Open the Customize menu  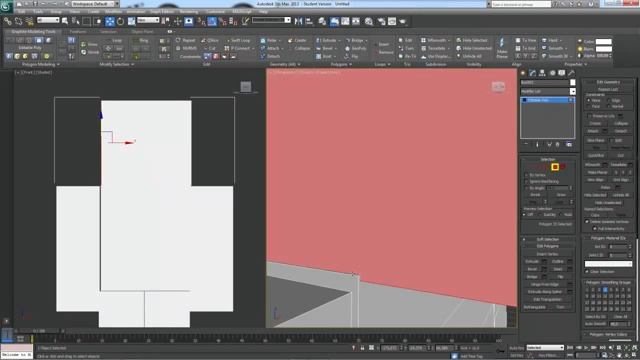coord(216,12)
